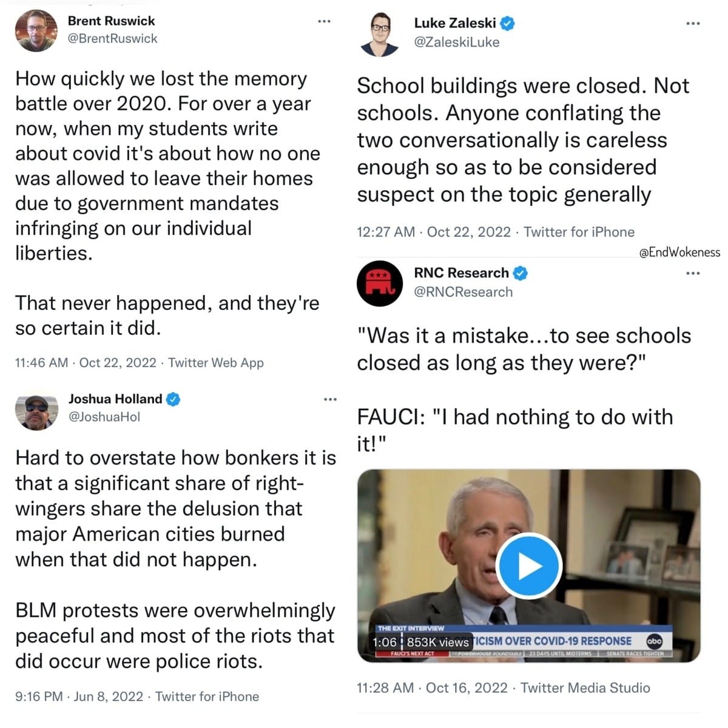Open more options on Brent Ruswick's tweet

coord(325,22)
